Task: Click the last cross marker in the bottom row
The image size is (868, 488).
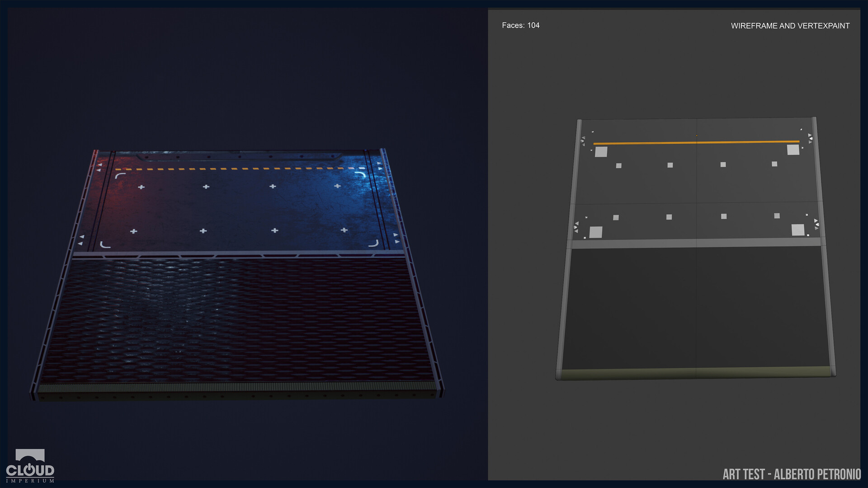Action: point(344,230)
